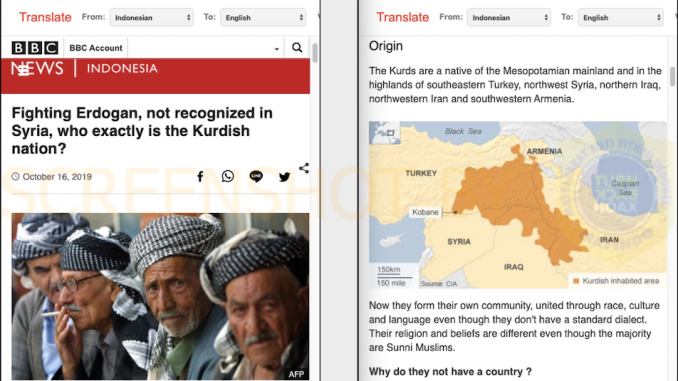Click the BBC search magnifier icon

click(x=297, y=48)
